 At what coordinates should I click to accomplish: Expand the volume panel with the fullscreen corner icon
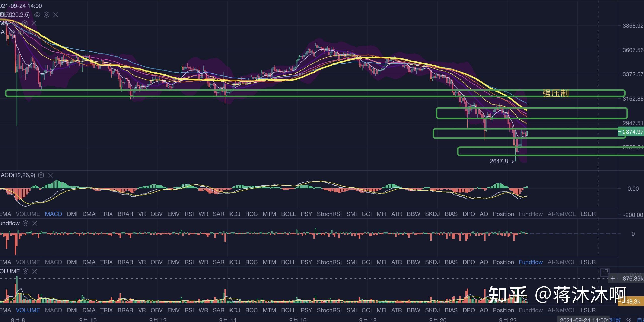(604, 272)
